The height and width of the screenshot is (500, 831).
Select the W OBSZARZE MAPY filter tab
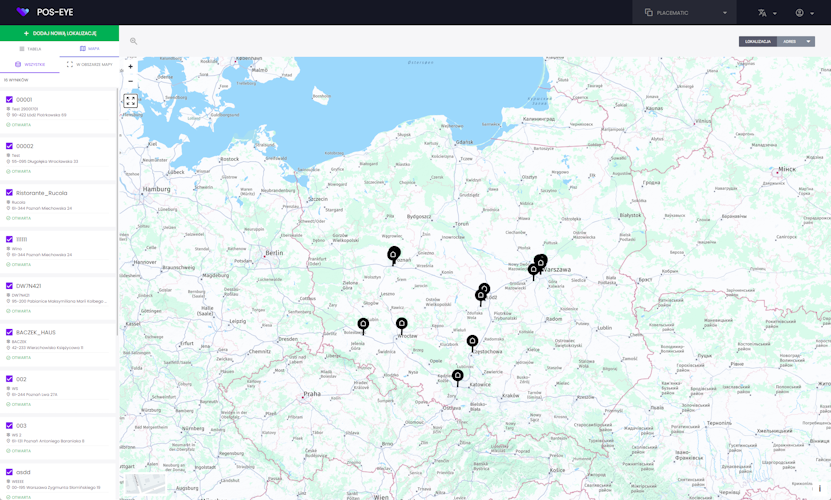coord(89,65)
